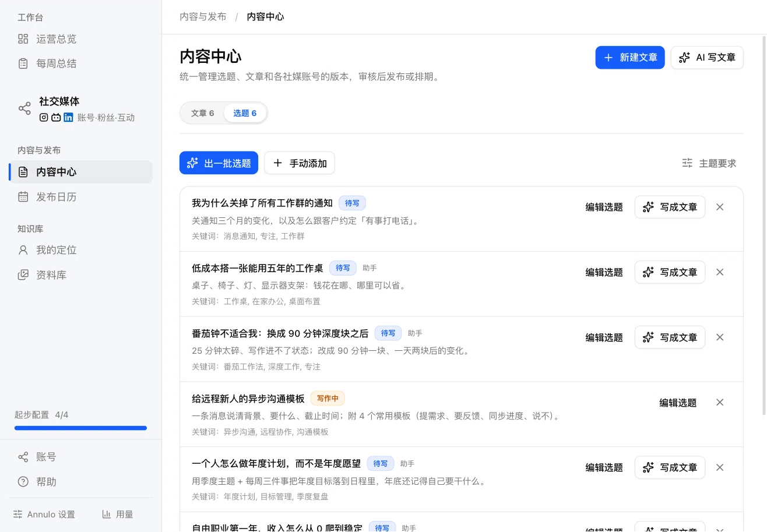This screenshot has width=767, height=532.
Task: Open 我的定位 in 知识库
Action: point(80,250)
